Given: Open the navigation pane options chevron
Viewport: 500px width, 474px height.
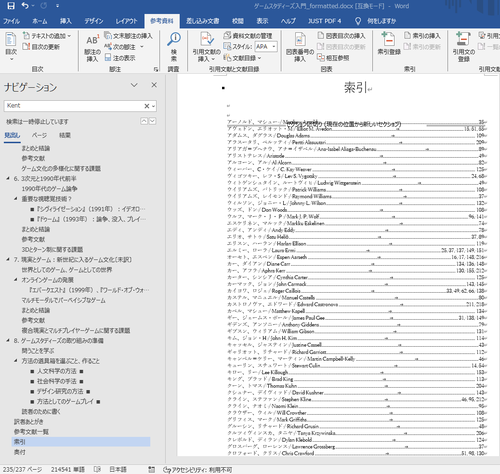Looking at the screenshot, I should point(134,85).
